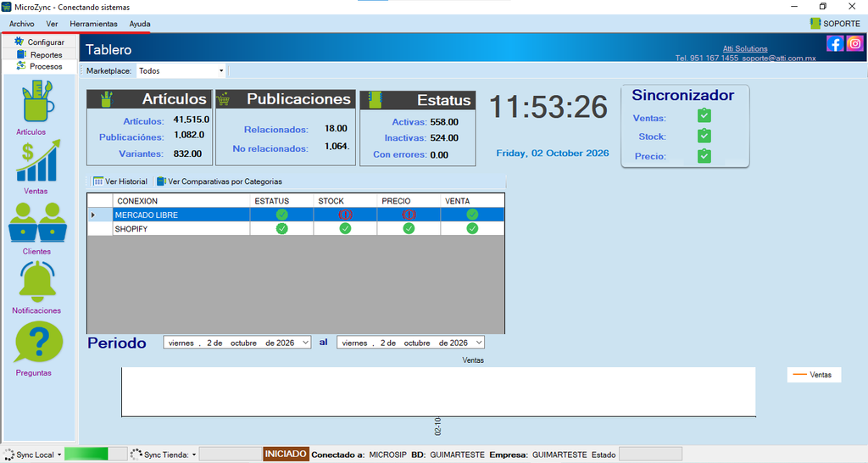The height and width of the screenshot is (463, 868).
Task: Click the SOPORTE button label
Action: 842,24
